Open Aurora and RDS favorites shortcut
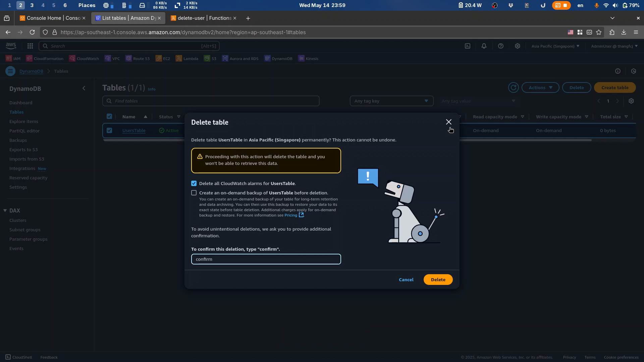 [240, 58]
